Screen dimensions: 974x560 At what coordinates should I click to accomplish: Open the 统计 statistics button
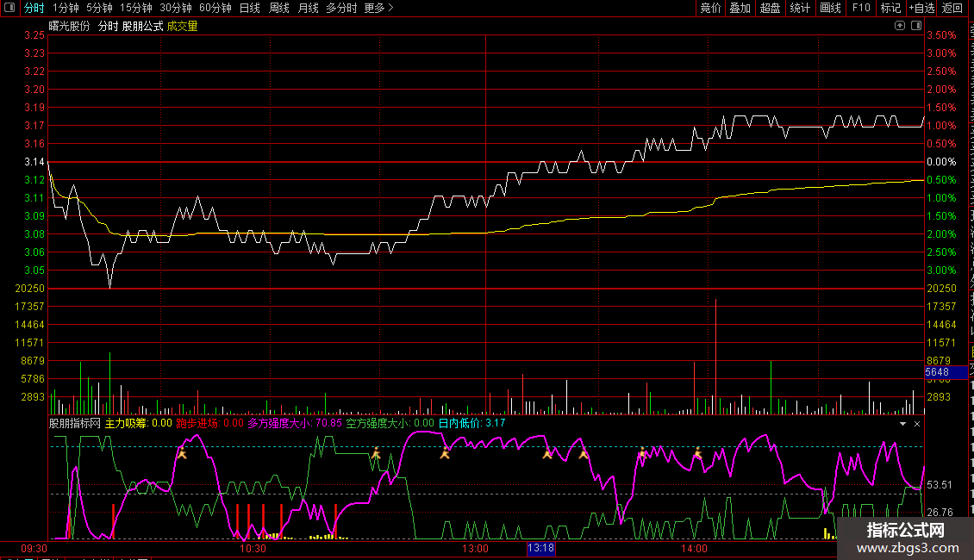pos(799,8)
